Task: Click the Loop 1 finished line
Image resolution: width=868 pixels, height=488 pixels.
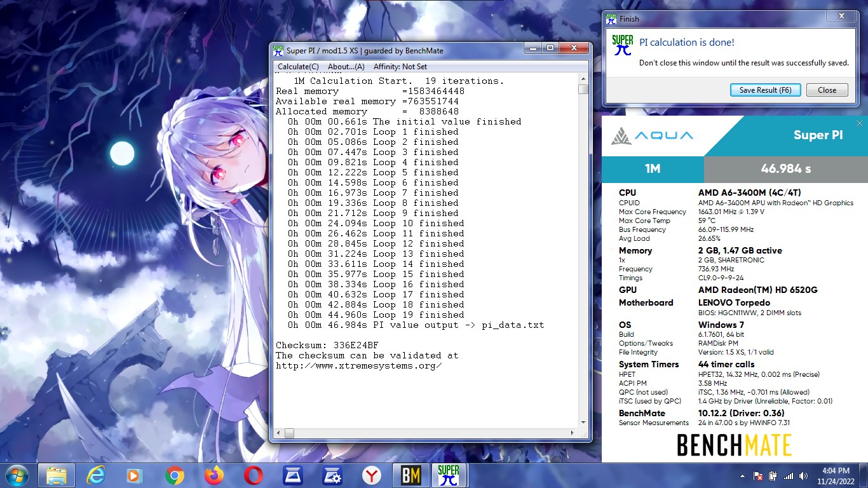Action: point(373,132)
